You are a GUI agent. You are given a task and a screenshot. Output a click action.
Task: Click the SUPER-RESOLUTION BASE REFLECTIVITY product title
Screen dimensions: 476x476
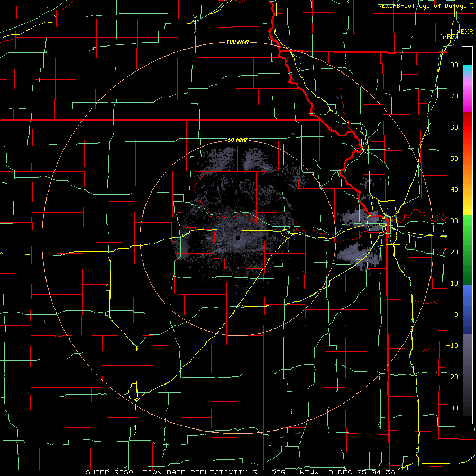[x=167, y=472]
